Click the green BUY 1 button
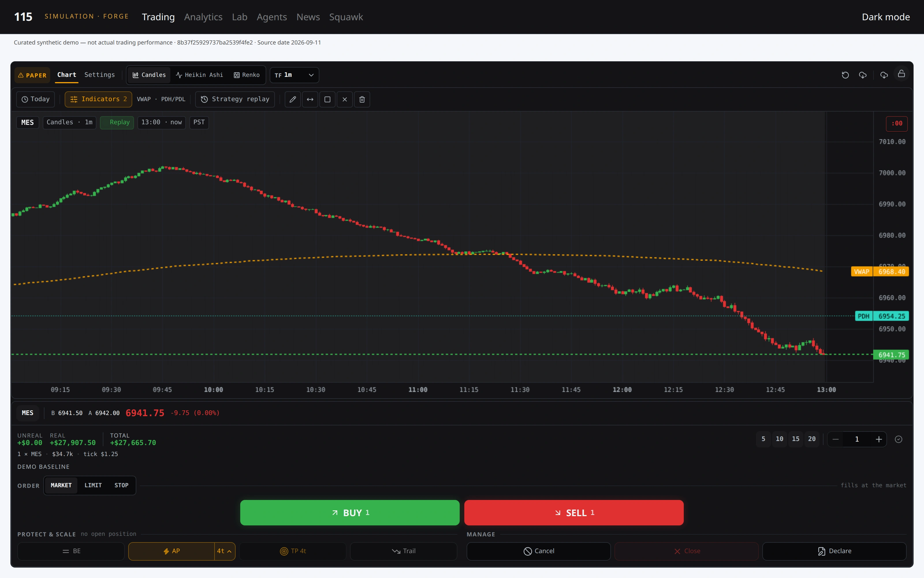Viewport: 924px width, 578px height. pyautogui.click(x=350, y=513)
